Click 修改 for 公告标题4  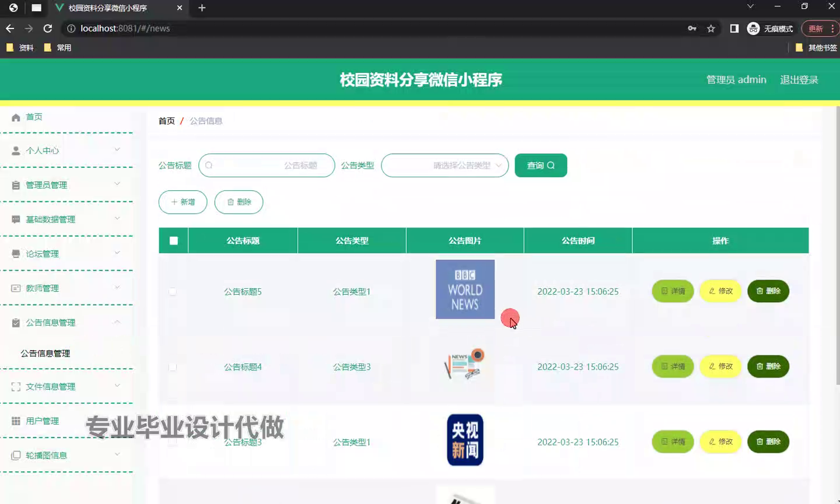click(x=720, y=366)
